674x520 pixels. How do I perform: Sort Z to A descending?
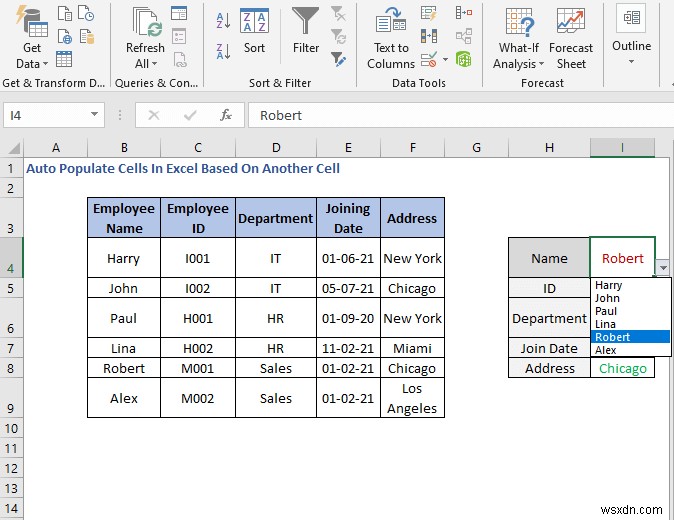coord(224,51)
